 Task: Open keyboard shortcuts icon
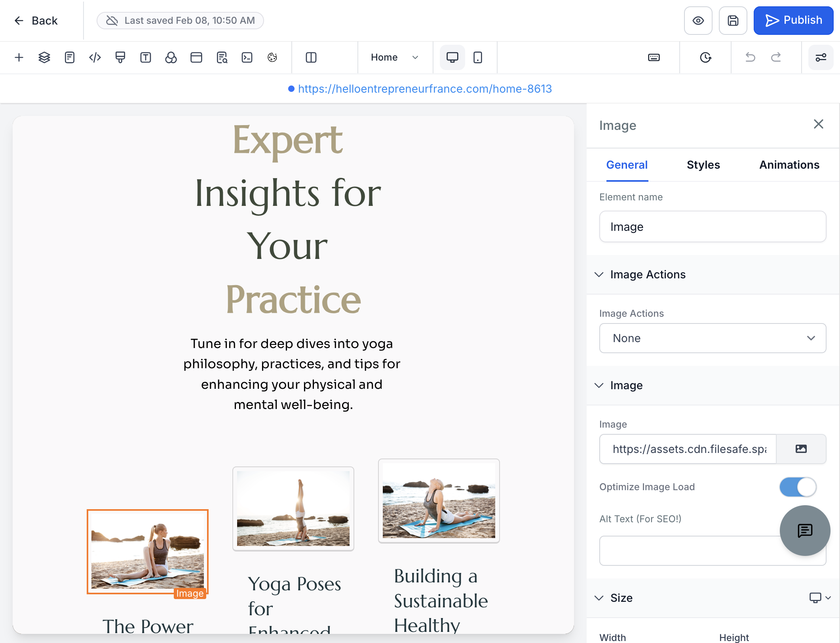pyautogui.click(x=654, y=57)
